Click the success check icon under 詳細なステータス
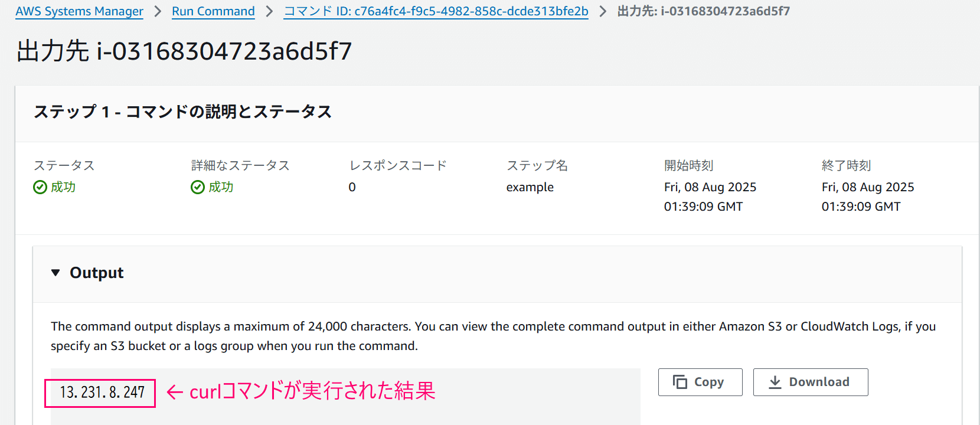Screen dimensions: 980x425 pos(198,187)
